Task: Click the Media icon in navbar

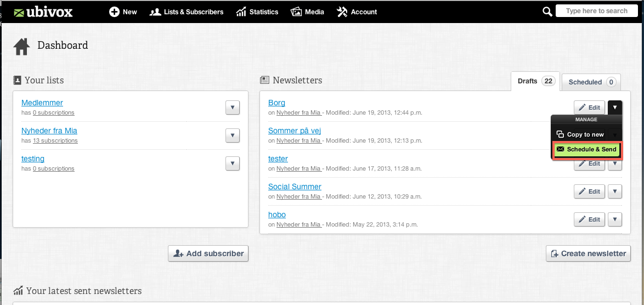Action: click(296, 12)
